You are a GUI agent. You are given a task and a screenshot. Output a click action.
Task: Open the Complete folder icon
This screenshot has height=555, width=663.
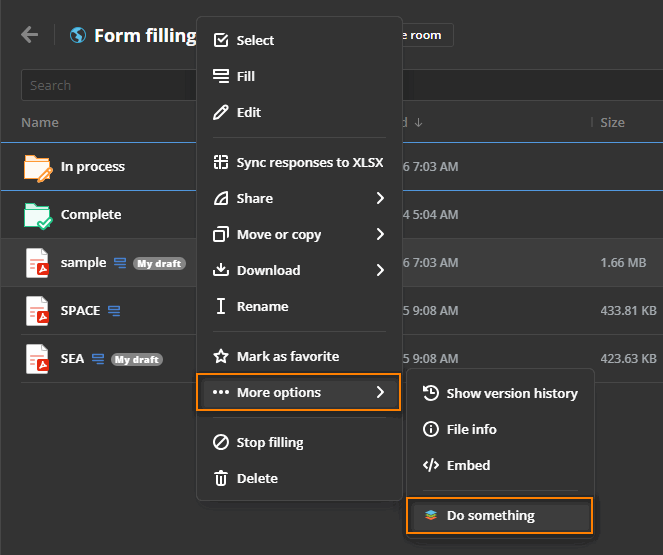coord(38,216)
